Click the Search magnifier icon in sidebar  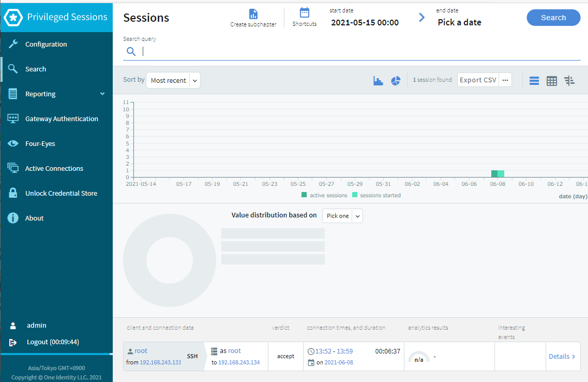(13, 69)
